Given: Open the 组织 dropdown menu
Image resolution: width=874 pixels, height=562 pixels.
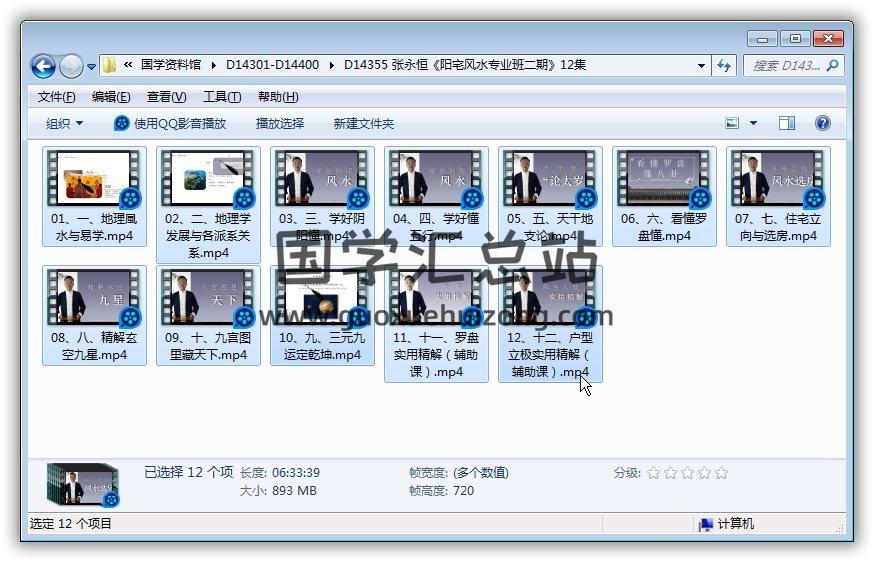Looking at the screenshot, I should (x=64, y=123).
